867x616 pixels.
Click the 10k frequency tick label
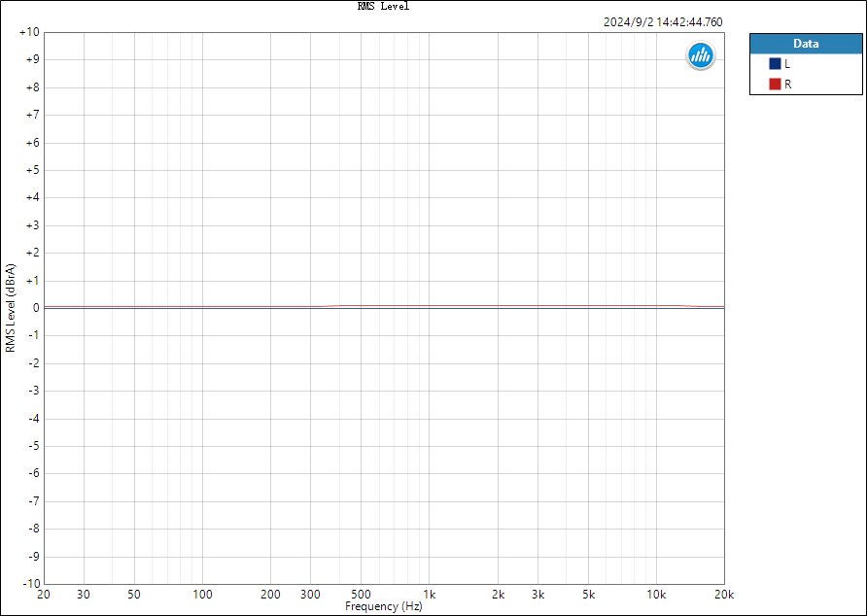point(656,595)
